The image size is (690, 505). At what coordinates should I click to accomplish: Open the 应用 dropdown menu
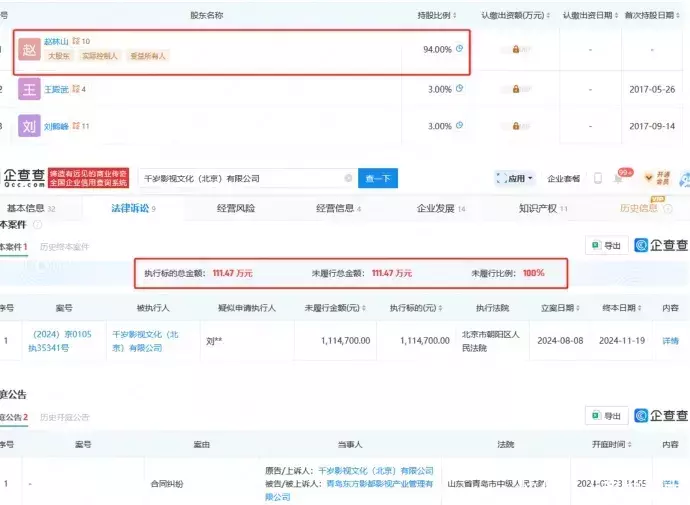coord(515,178)
